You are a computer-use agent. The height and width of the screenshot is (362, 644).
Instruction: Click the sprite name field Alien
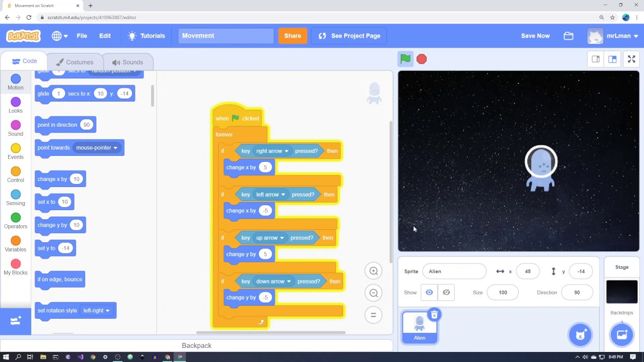[454, 271]
